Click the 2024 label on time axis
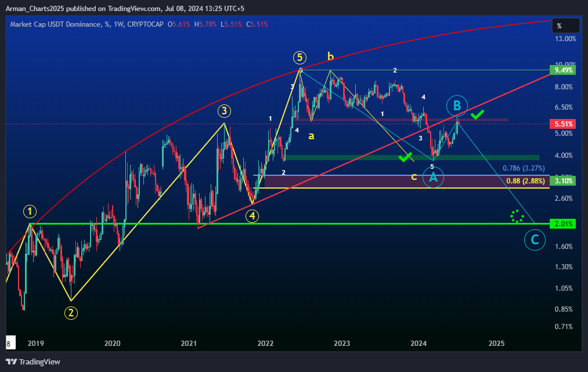The image size is (588, 372). click(x=419, y=343)
